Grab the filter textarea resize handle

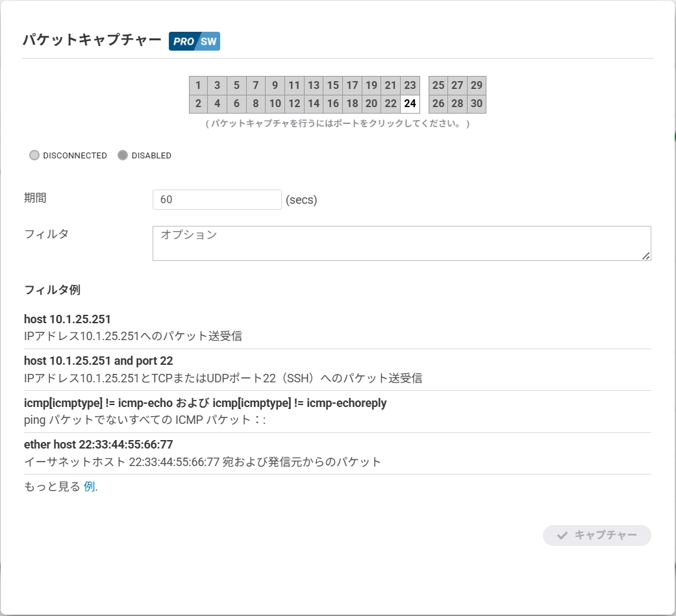click(x=645, y=256)
